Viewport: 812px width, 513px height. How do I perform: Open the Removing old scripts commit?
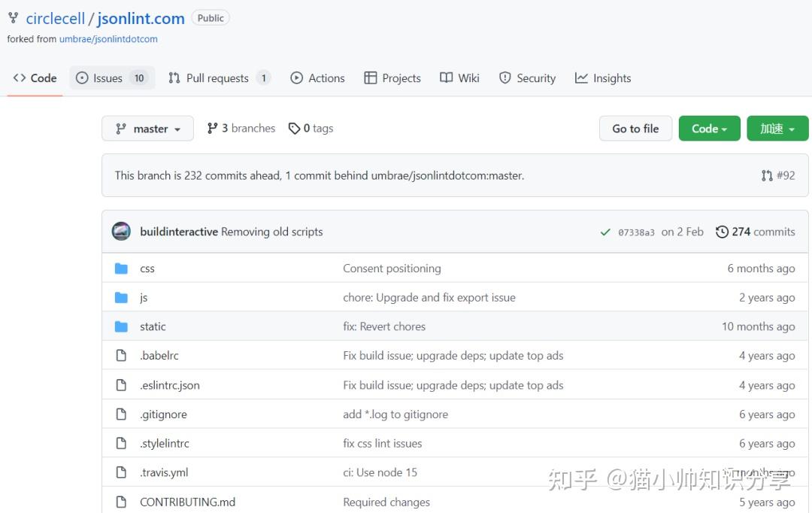coord(272,232)
